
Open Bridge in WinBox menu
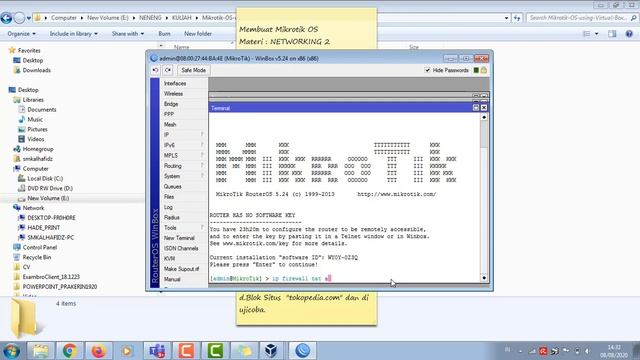[171, 104]
